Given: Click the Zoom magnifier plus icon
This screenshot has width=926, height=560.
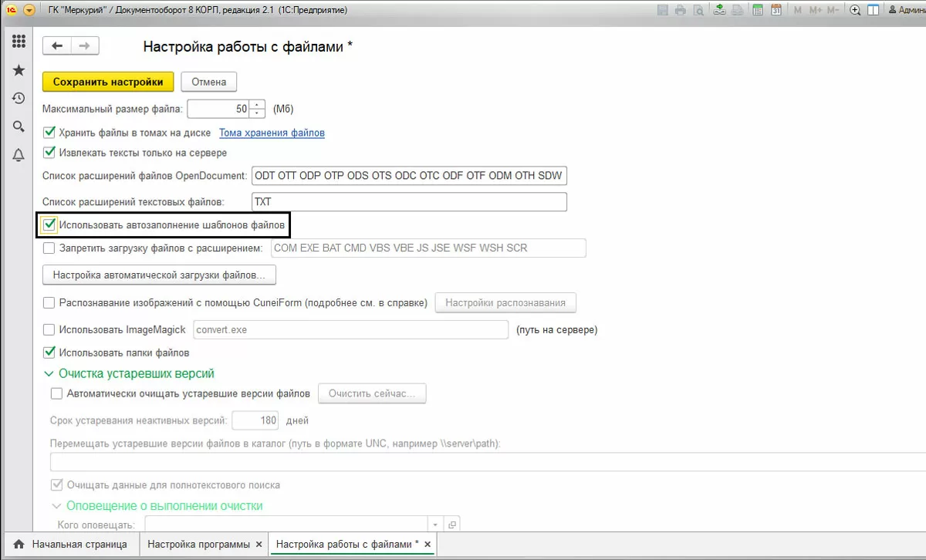Looking at the screenshot, I should 855,10.
